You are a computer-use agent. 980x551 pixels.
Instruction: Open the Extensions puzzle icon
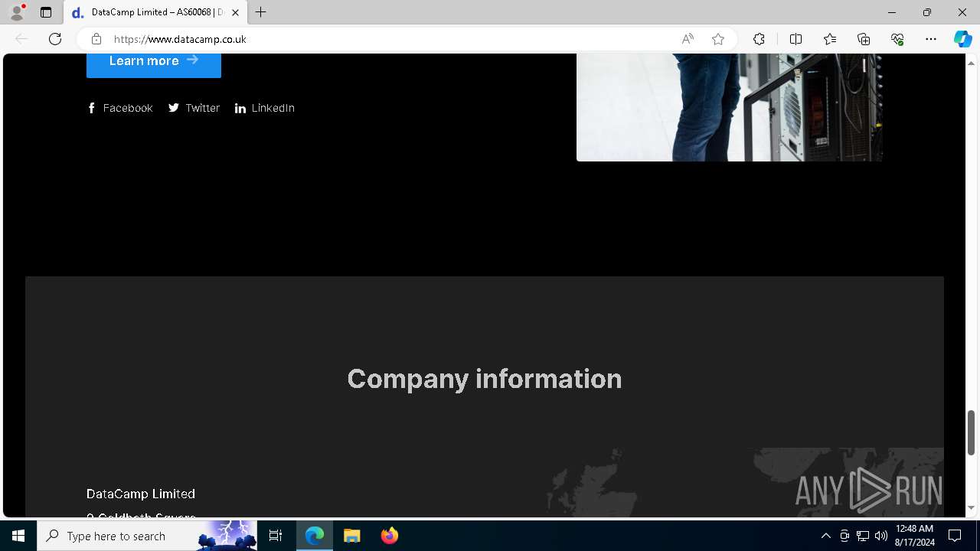point(759,39)
